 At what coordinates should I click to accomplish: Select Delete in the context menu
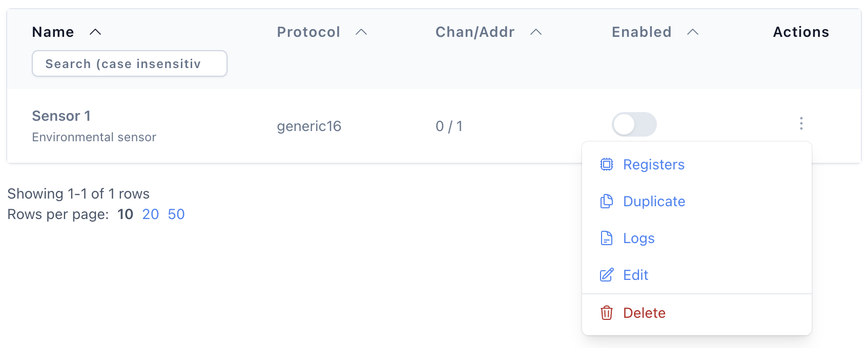click(x=697, y=313)
